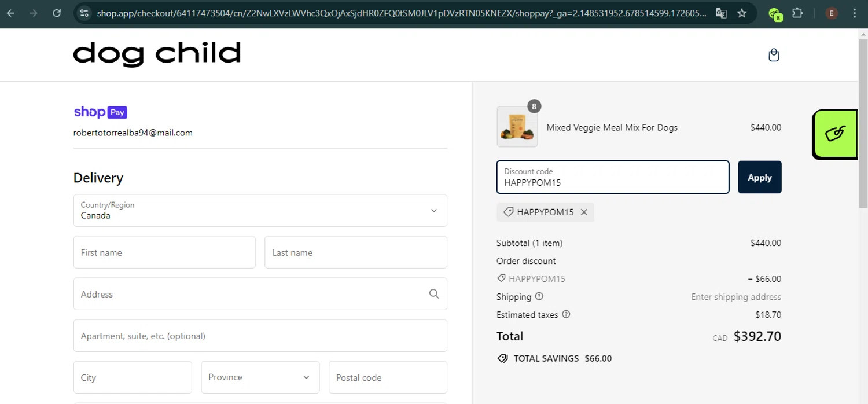Click the Discount code input box
The width and height of the screenshot is (868, 404).
[613, 177]
